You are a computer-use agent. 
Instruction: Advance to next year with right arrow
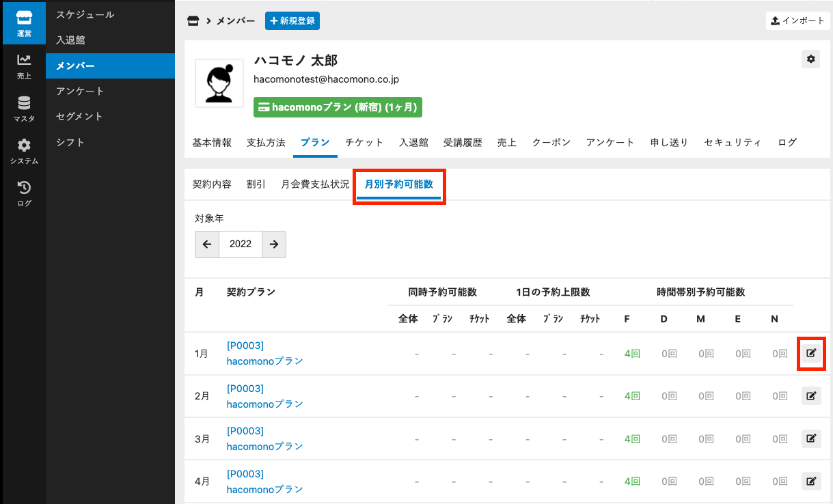click(274, 244)
